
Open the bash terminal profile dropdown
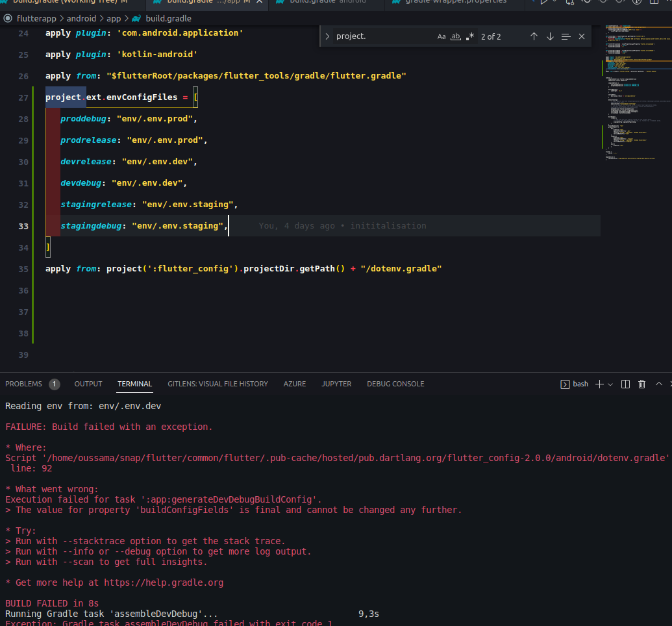(x=610, y=384)
